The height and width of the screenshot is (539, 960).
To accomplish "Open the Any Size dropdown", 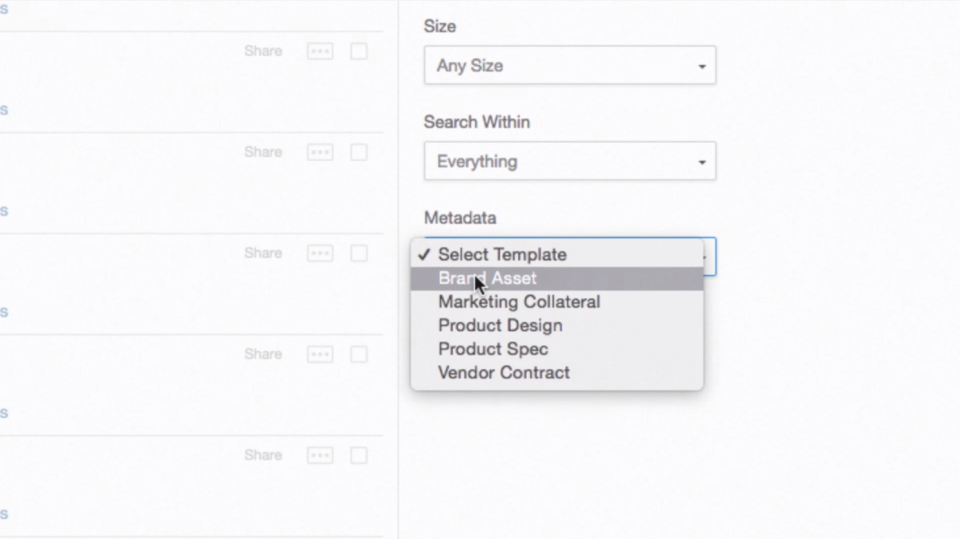I will click(569, 66).
